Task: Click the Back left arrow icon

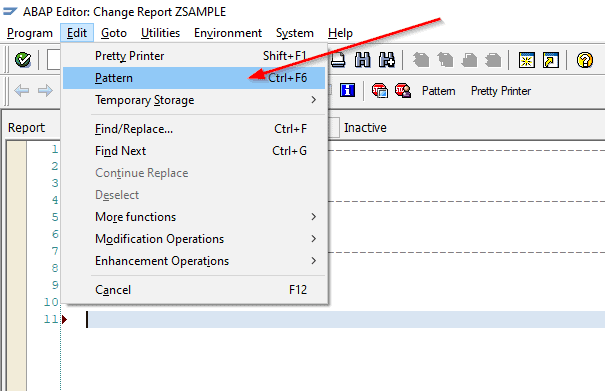Action: [21, 91]
